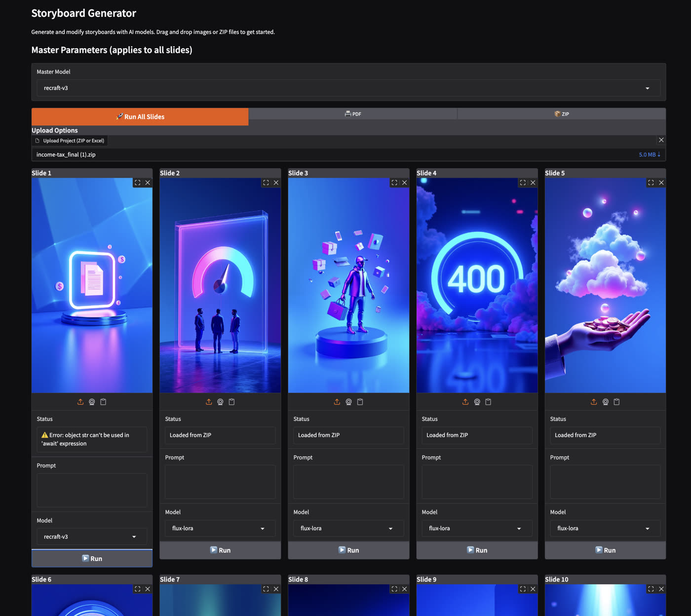The width and height of the screenshot is (691, 616).
Task: Click the clipboard icon under Slide 4 image
Action: tap(488, 402)
